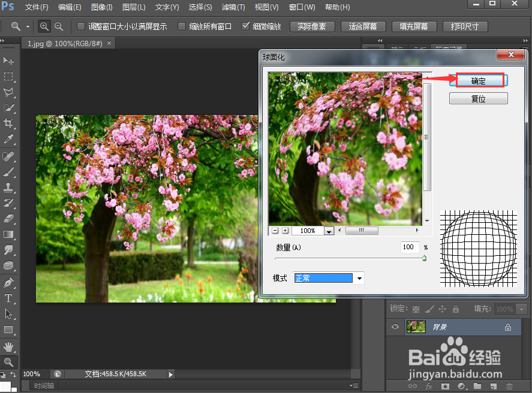Hide the Background layer eye icon
532x393 pixels.
tap(395, 327)
